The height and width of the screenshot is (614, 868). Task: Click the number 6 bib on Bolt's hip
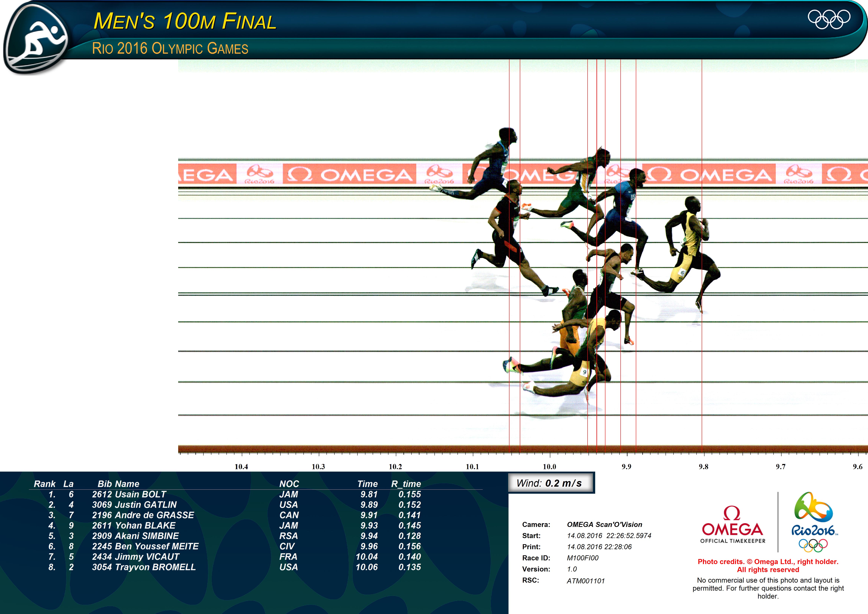[x=682, y=272]
